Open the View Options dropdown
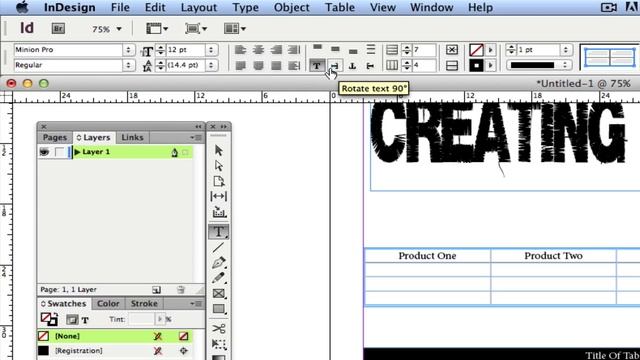 pos(157,29)
